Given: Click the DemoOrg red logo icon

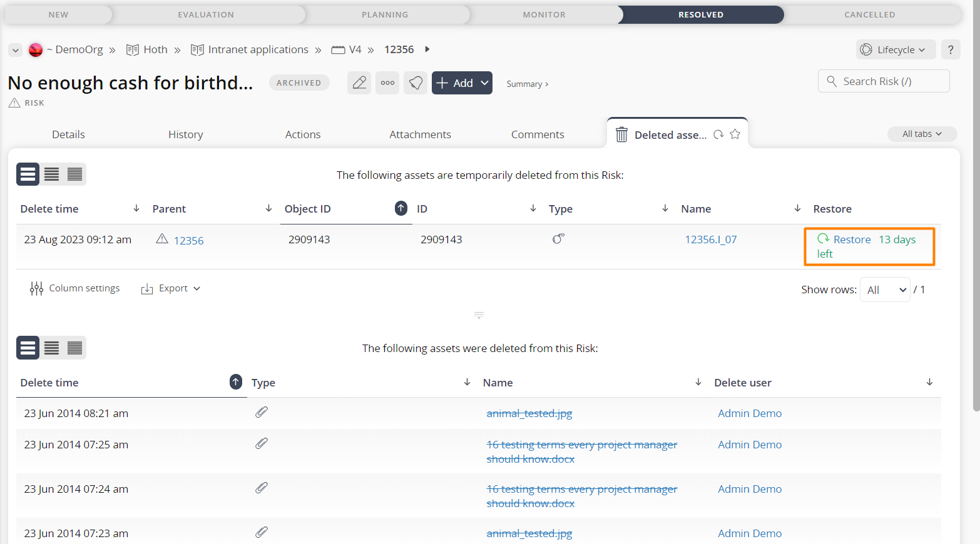Looking at the screenshot, I should pyautogui.click(x=36, y=49).
